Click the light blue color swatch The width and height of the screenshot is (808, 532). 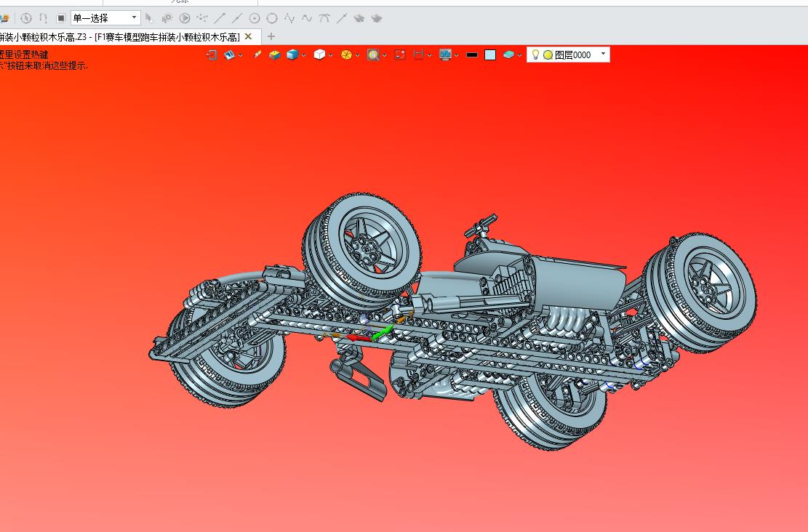tap(490, 55)
